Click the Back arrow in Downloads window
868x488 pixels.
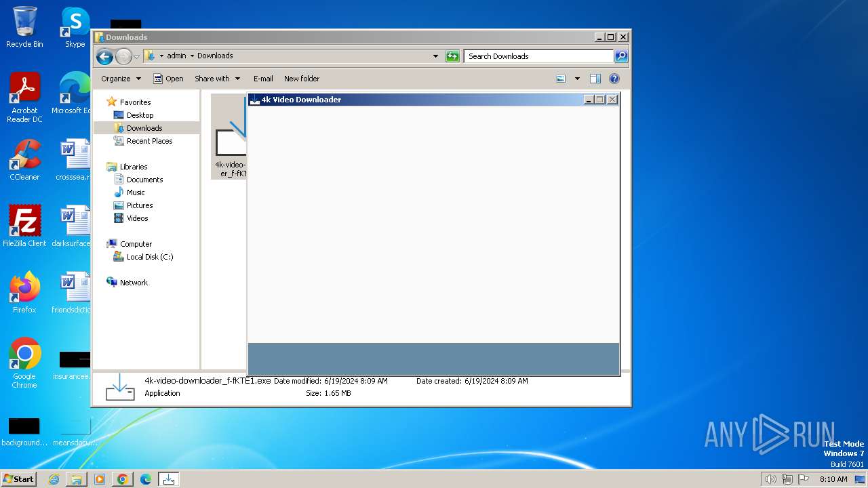(104, 56)
